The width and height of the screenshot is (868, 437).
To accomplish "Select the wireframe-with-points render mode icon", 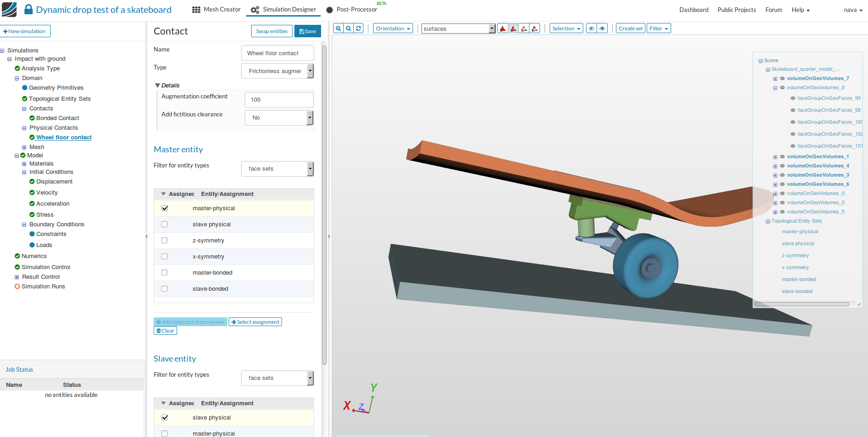I will click(x=535, y=29).
